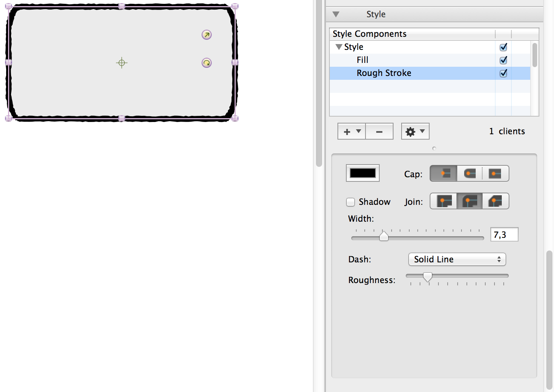Viewport: 554px width, 392px height.
Task: Click the inspector panel vertical scrollbar
Action: point(549,320)
